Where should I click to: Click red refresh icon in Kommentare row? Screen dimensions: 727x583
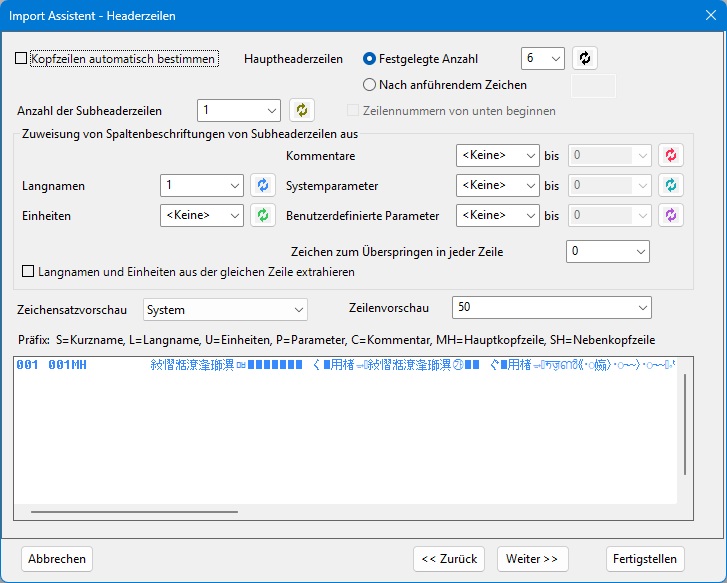point(671,155)
